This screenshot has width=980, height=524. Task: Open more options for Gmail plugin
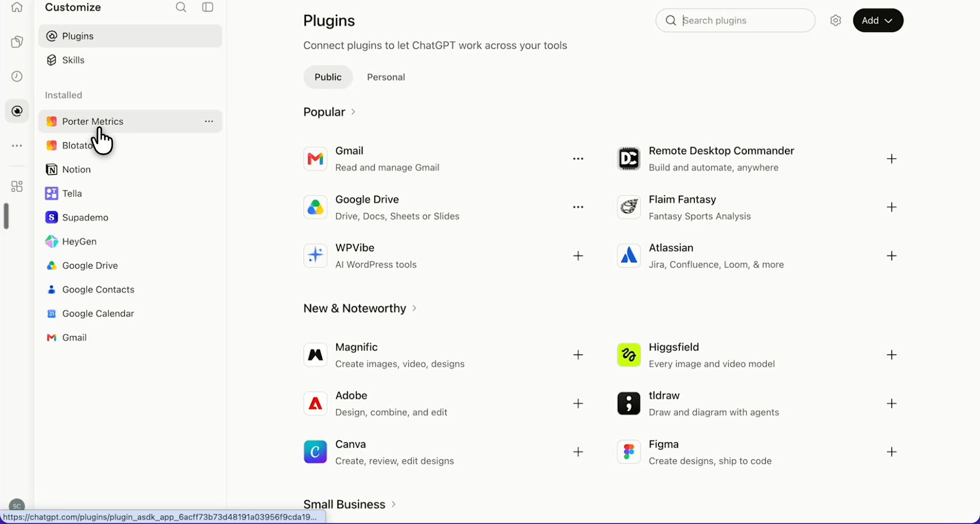tap(578, 159)
